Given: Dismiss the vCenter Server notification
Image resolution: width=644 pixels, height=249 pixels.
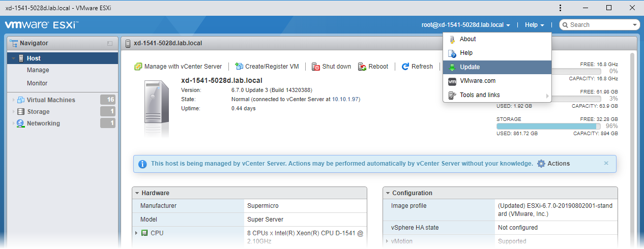Looking at the screenshot, I should click(x=606, y=163).
